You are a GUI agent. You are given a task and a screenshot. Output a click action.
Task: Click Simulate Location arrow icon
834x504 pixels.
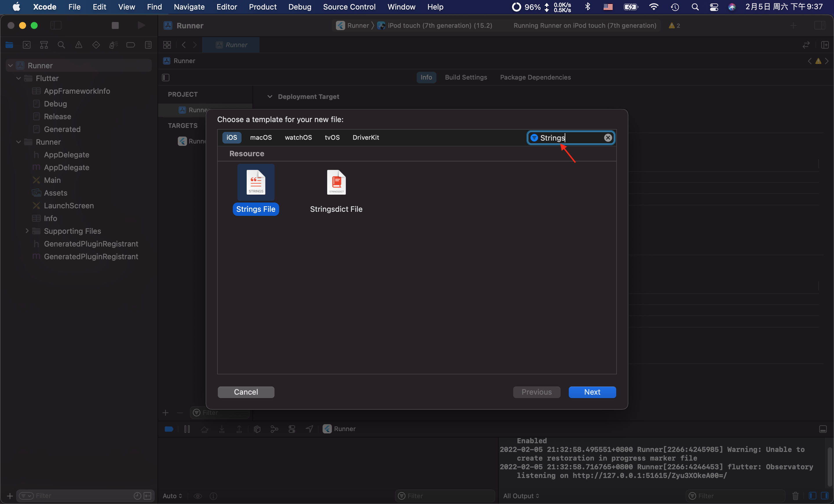pyautogui.click(x=309, y=429)
